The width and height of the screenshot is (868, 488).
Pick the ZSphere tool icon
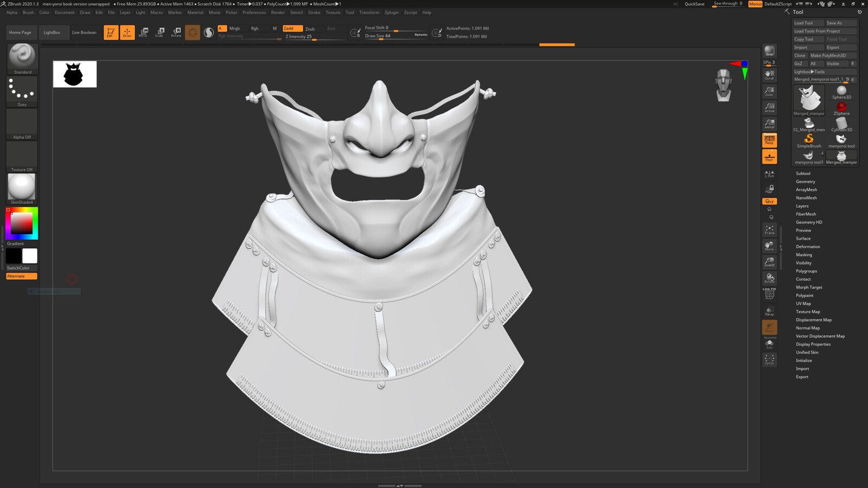coord(841,108)
